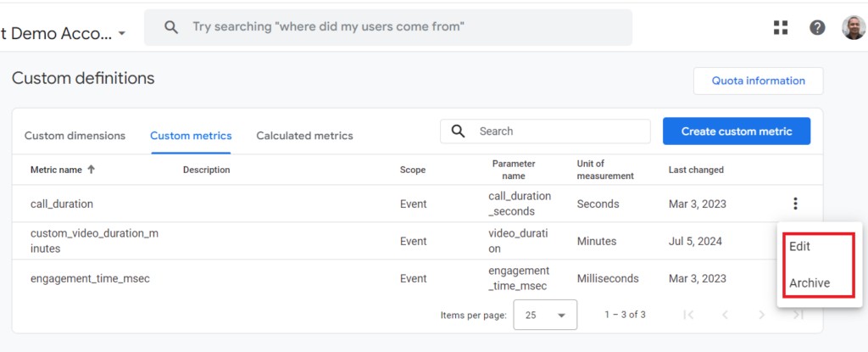Screen dimensions: 868x352
Task: Click Create custom metric button
Action: coord(737,131)
